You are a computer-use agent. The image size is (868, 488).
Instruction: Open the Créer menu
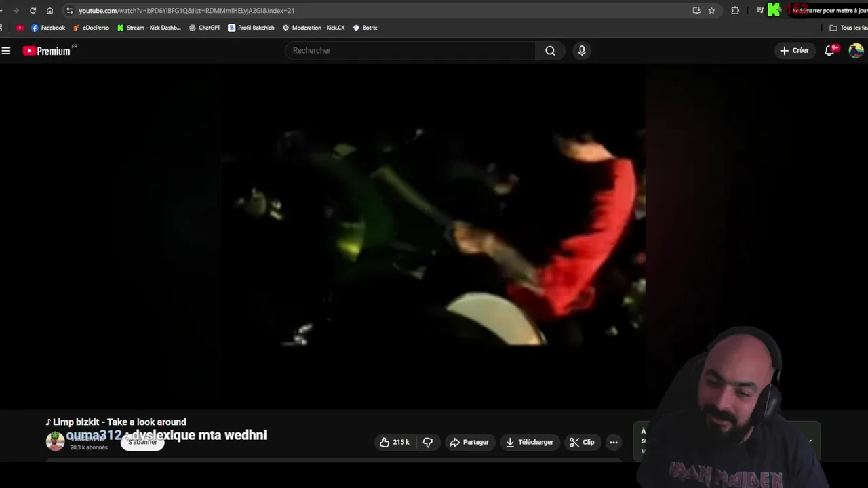794,51
